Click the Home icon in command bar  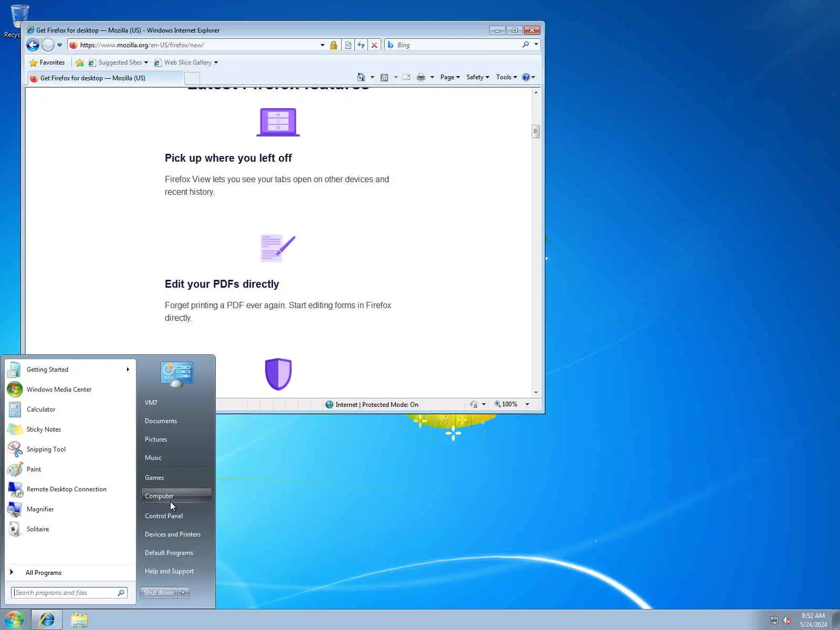click(x=361, y=77)
